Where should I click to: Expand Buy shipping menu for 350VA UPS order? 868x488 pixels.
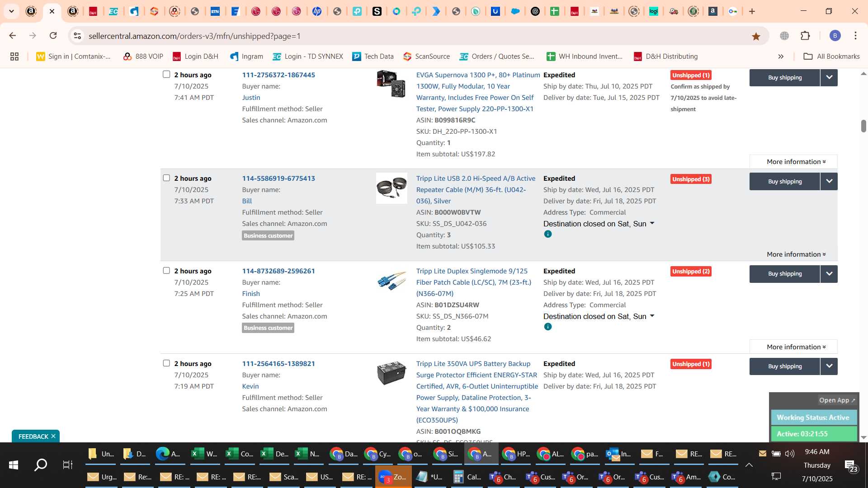[829, 366]
